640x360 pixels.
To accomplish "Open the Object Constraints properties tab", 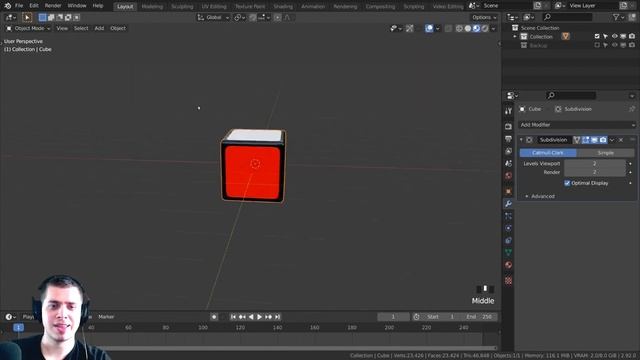I will pos(508,240).
